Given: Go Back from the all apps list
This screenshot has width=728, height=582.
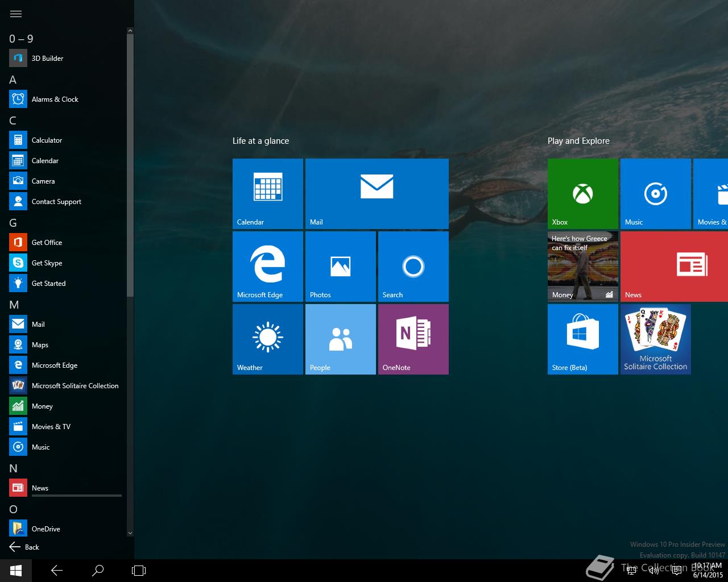Looking at the screenshot, I should [24, 547].
